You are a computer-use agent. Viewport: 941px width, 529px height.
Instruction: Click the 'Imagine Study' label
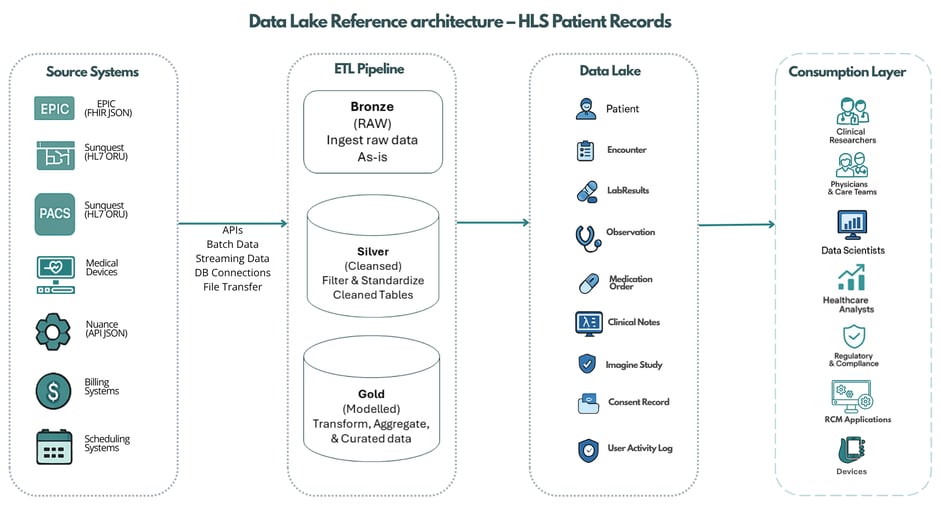pyautogui.click(x=634, y=364)
